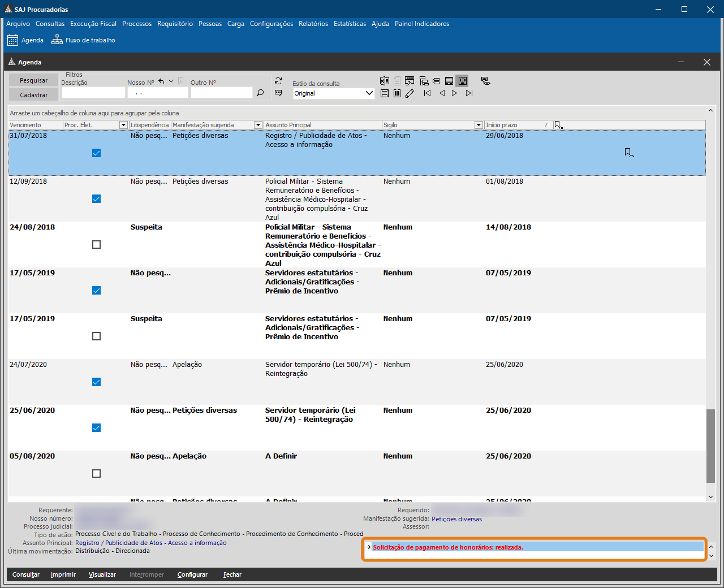Open the Processos menu
724x588 pixels.
pyautogui.click(x=137, y=24)
